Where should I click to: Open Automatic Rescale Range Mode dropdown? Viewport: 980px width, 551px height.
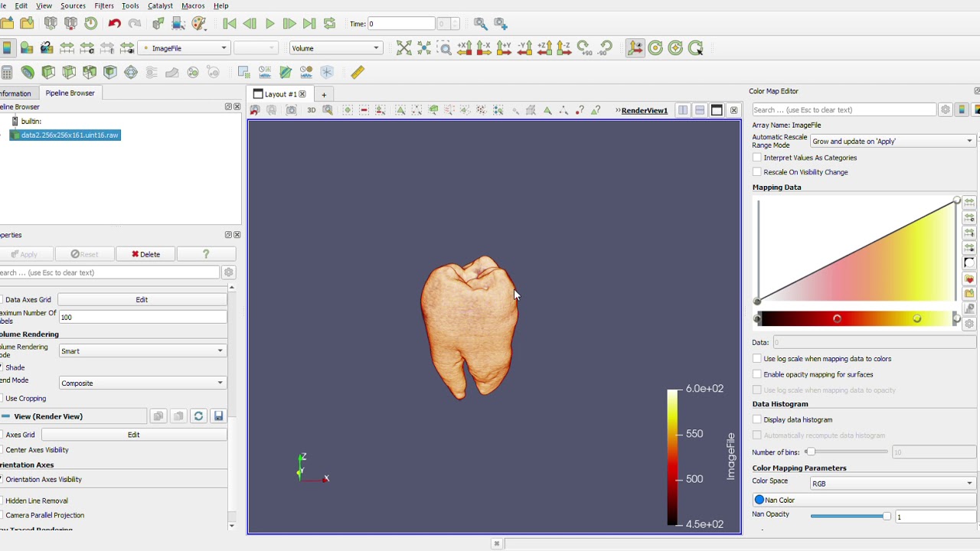click(893, 141)
